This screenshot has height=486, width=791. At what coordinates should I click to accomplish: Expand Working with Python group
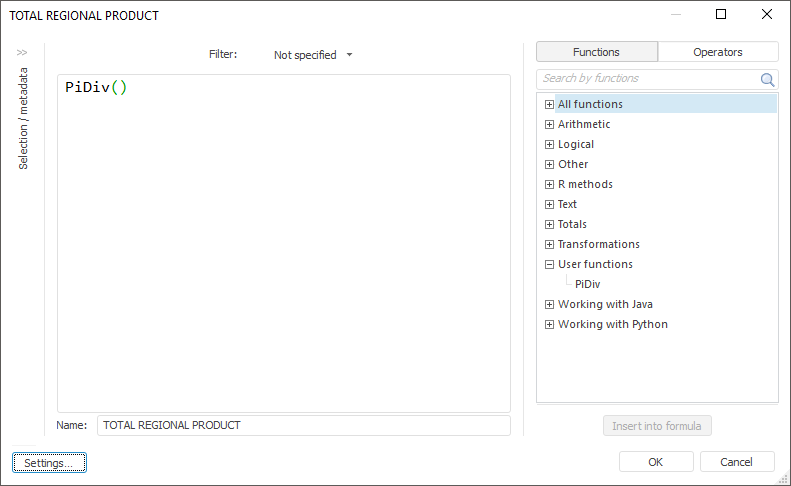(x=549, y=324)
